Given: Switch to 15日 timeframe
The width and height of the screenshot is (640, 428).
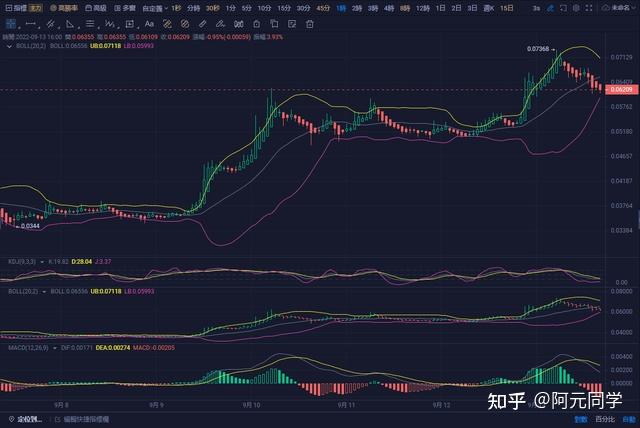Looking at the screenshot, I should [x=507, y=8].
